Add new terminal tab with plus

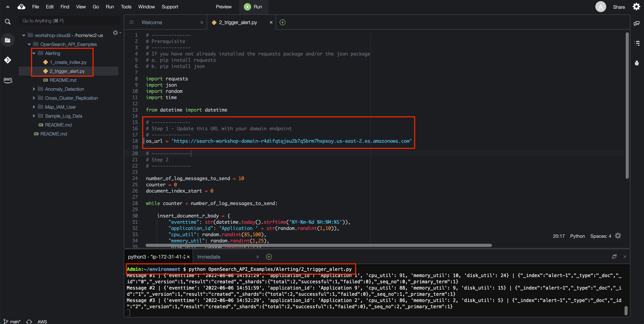coord(269,257)
